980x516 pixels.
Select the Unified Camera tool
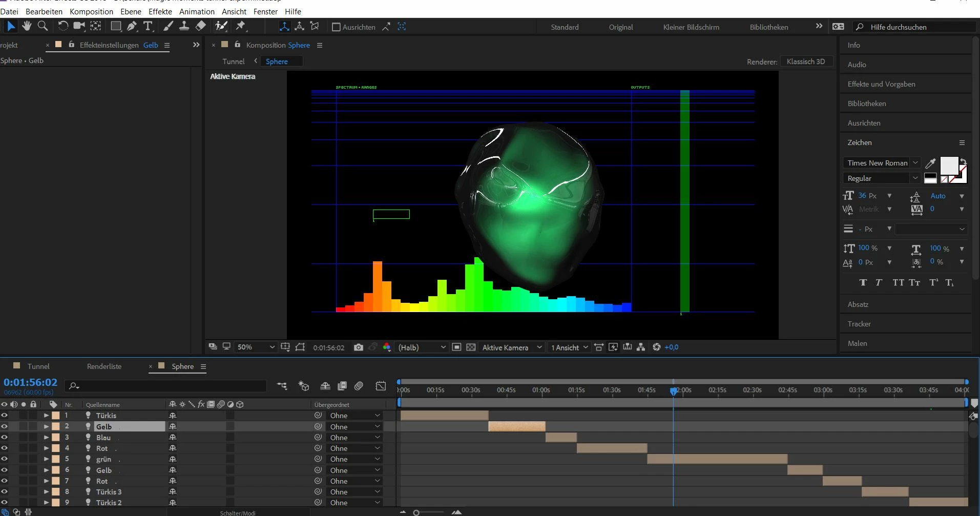point(79,26)
